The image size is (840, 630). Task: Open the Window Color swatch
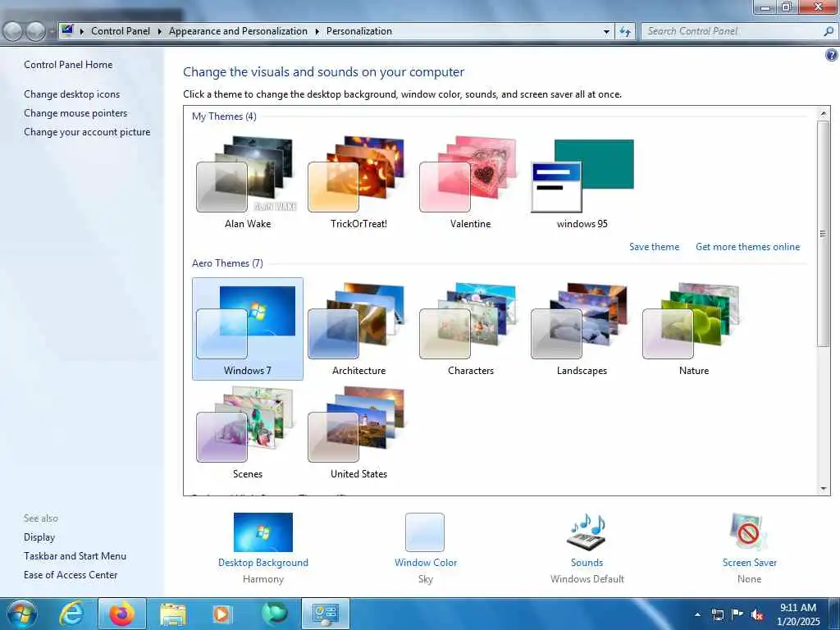pos(425,532)
